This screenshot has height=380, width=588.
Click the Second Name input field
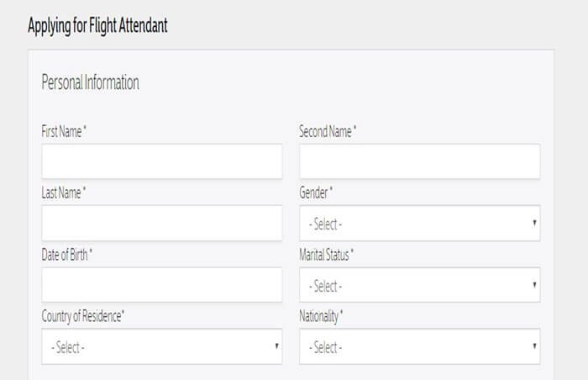point(419,161)
